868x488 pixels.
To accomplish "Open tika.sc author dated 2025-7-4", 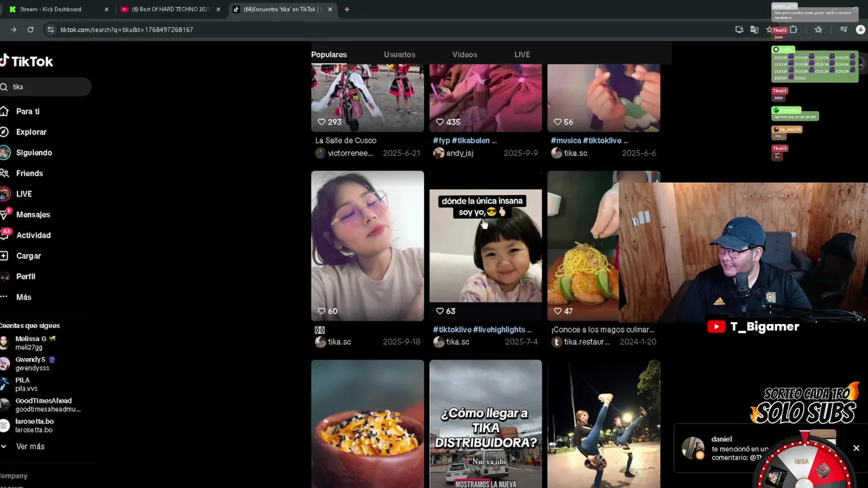I will click(458, 342).
